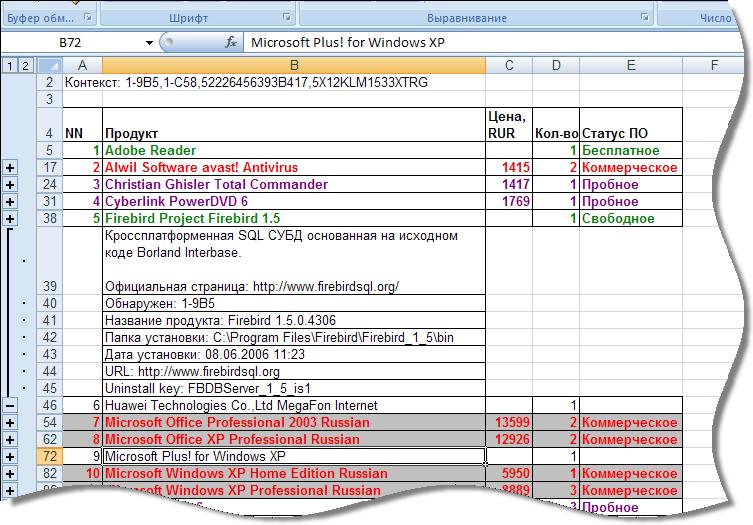The height and width of the screenshot is (525, 753).
Task: Click the NN header cell
Action: coord(83,125)
